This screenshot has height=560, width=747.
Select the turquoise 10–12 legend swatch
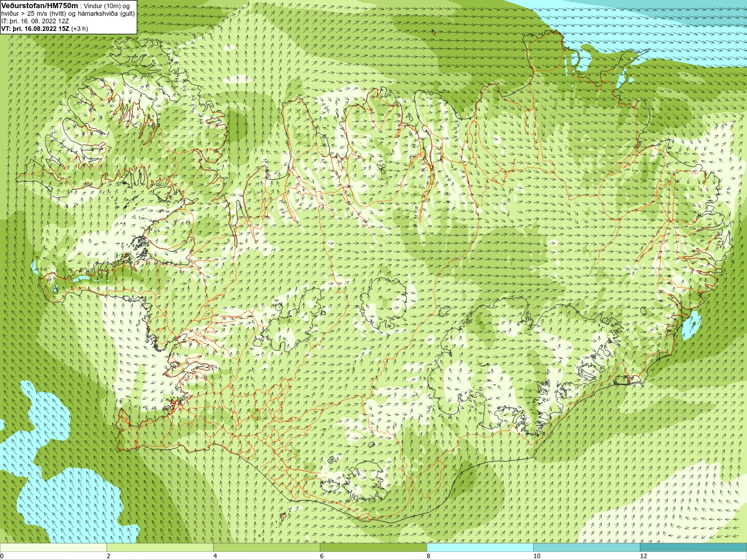pyautogui.click(x=587, y=547)
